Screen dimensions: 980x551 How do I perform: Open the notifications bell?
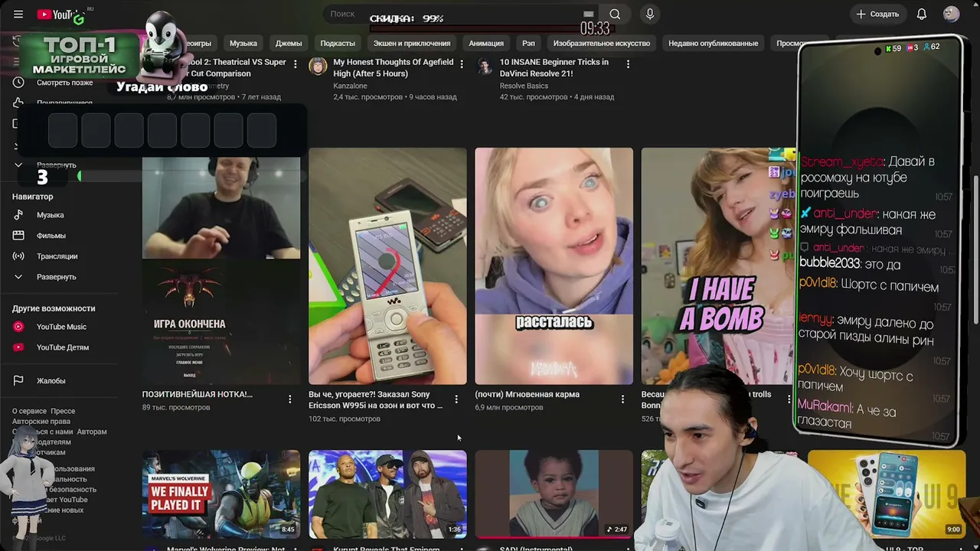922,14
